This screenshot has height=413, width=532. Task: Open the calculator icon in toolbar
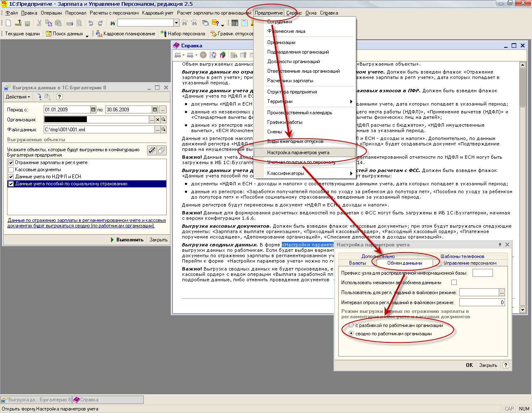pyautogui.click(x=235, y=23)
